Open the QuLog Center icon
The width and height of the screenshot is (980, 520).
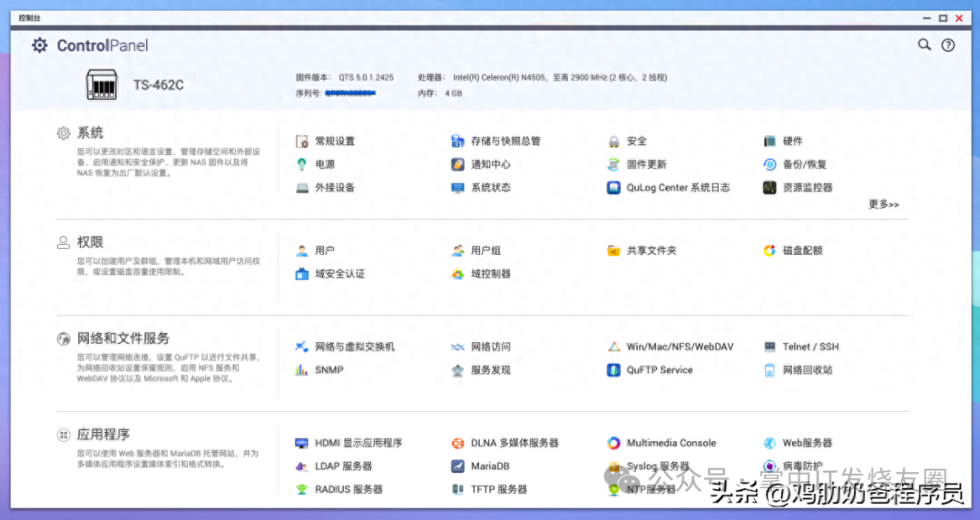[x=613, y=188]
